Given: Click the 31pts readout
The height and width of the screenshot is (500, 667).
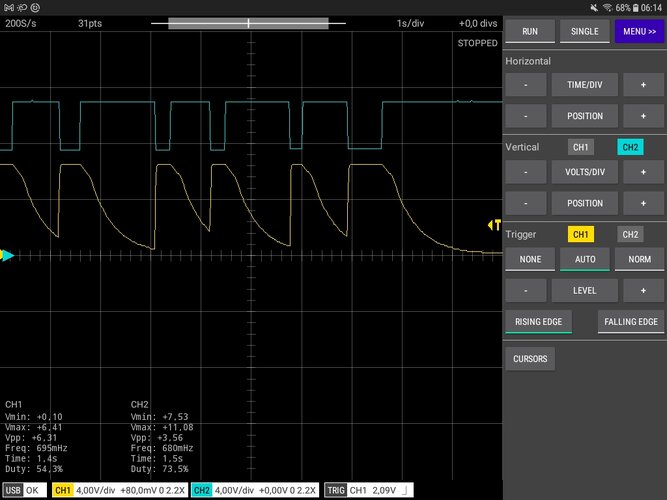Looking at the screenshot, I should [x=90, y=23].
